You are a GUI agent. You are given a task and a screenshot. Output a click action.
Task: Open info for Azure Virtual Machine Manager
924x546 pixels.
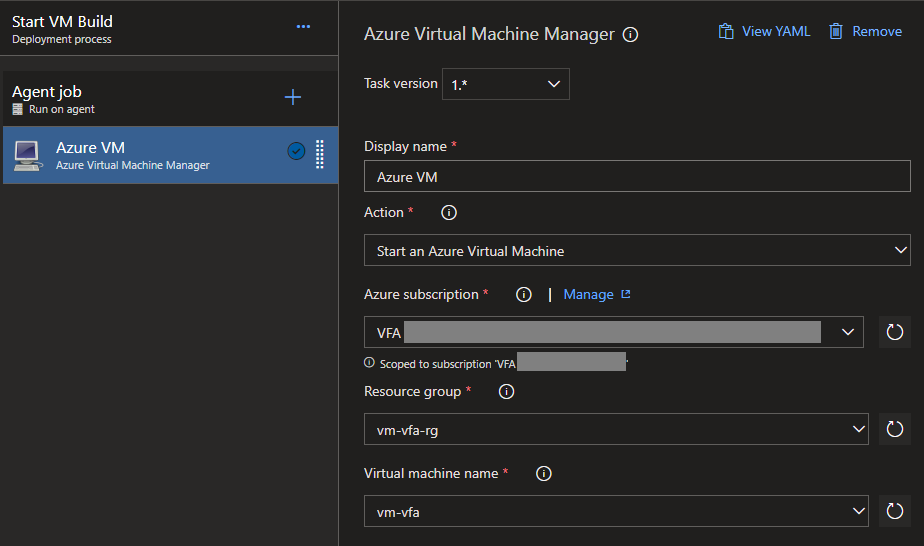pos(631,35)
